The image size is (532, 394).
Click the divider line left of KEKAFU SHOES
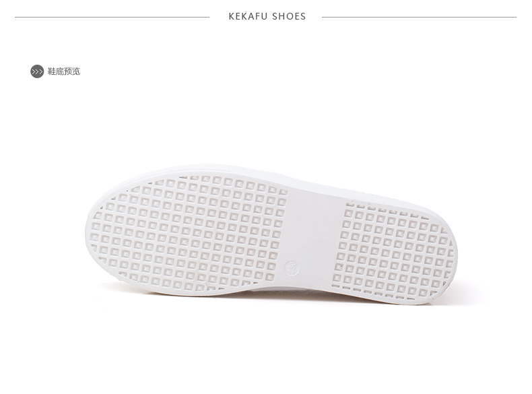[112, 17]
